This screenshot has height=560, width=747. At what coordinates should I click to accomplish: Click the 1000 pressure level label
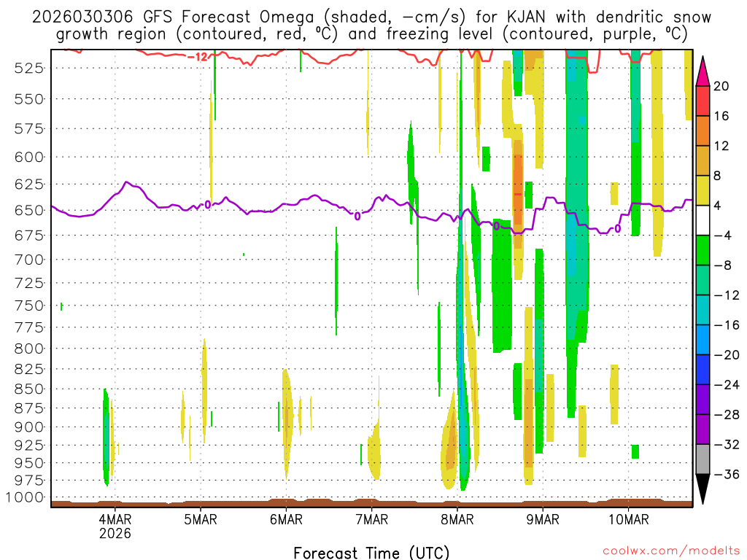(x=25, y=497)
